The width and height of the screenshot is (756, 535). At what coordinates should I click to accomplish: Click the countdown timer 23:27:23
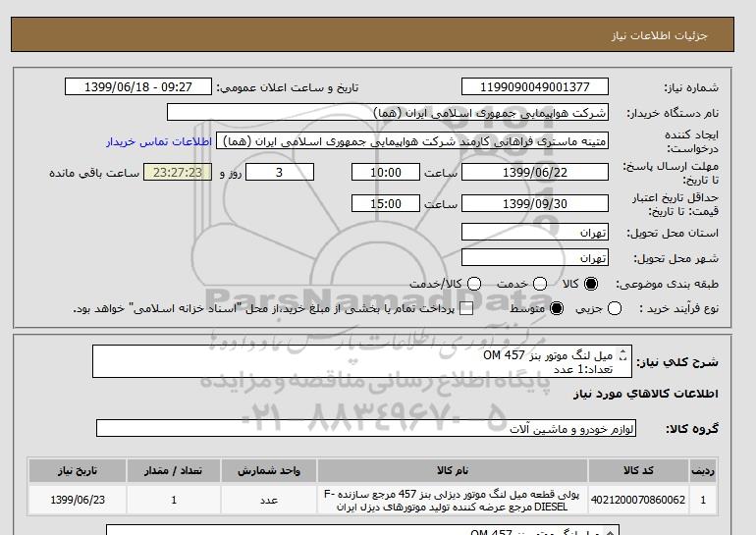tap(178, 172)
